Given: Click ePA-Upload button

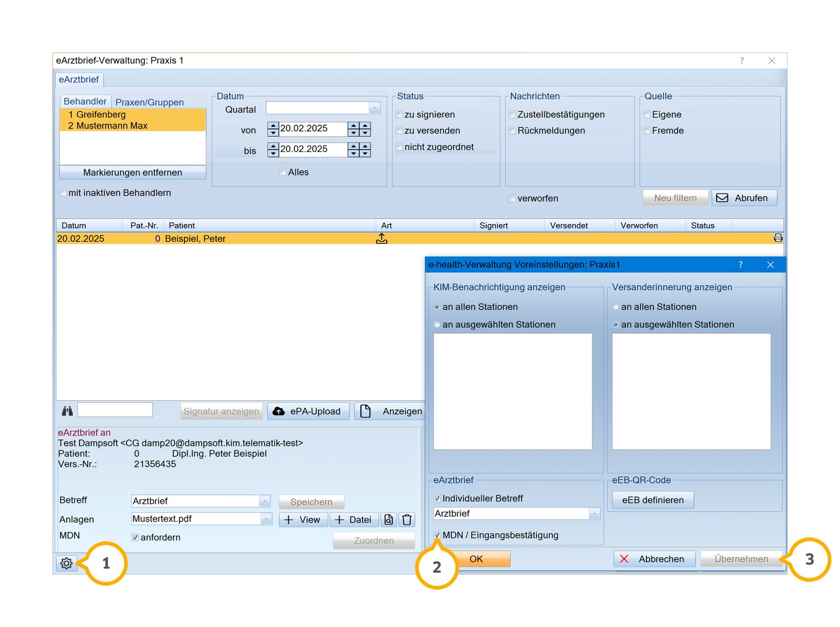Looking at the screenshot, I should click(308, 411).
